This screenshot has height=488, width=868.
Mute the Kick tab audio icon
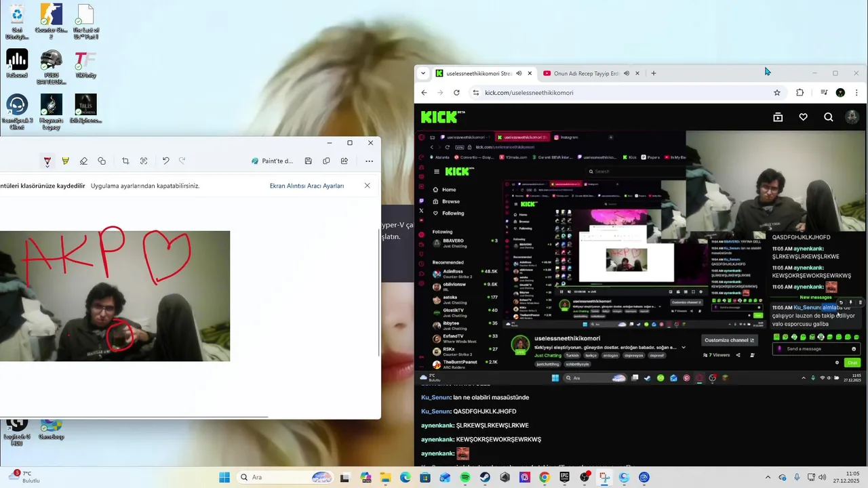point(519,73)
